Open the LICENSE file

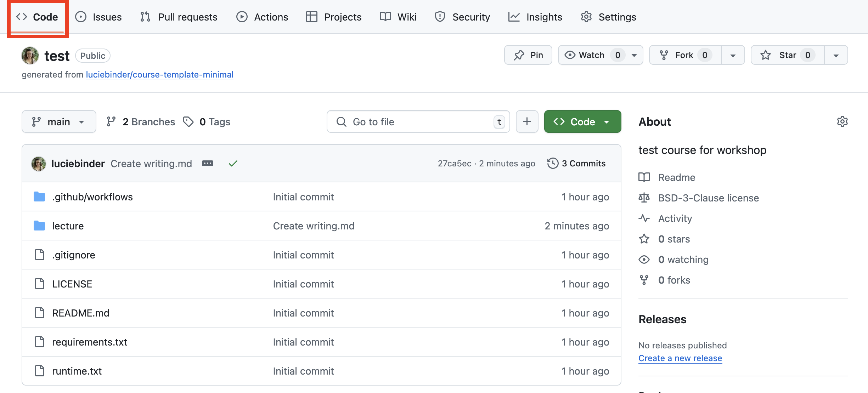[72, 284]
